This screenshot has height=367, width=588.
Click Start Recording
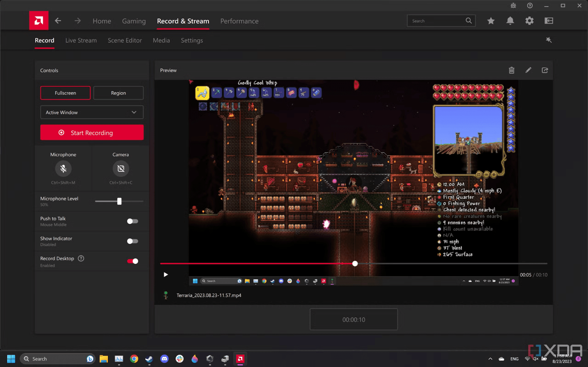[91, 133]
